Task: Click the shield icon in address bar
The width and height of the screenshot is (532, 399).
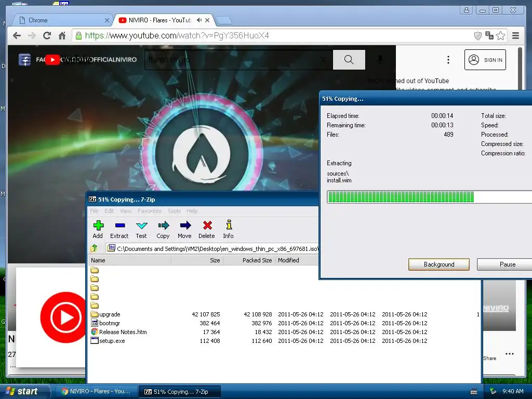Action: (478, 36)
